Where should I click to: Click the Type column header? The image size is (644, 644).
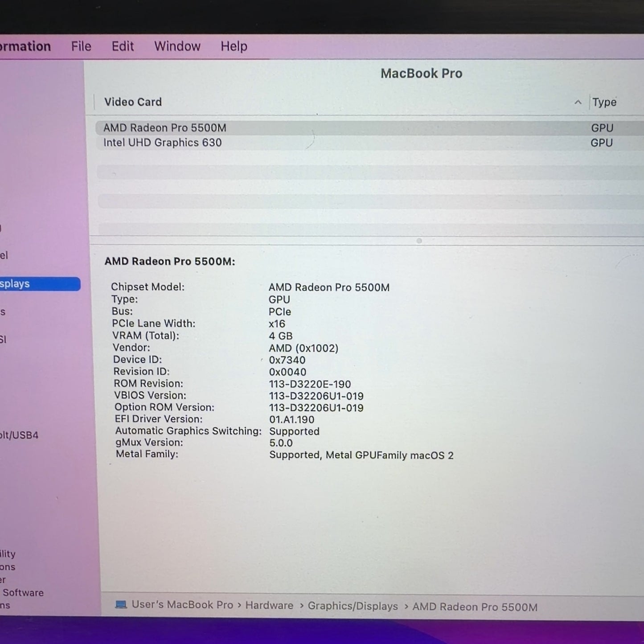point(604,102)
